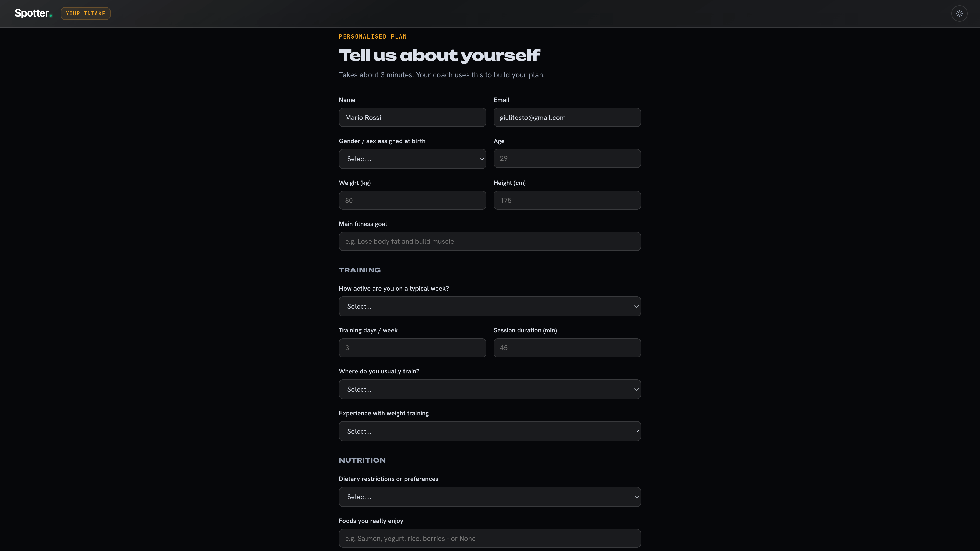This screenshot has width=980, height=551.
Task: Click the 'Main fitness goal' label
Action: coord(363,224)
